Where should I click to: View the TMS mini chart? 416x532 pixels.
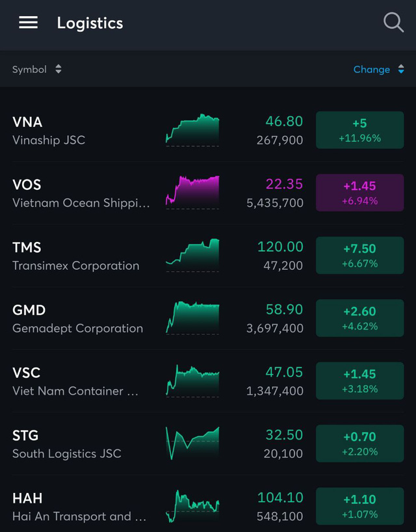[x=192, y=255]
